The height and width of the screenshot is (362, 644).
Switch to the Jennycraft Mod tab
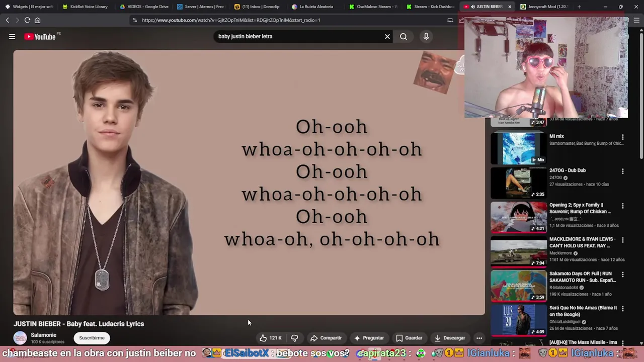[545, 7]
